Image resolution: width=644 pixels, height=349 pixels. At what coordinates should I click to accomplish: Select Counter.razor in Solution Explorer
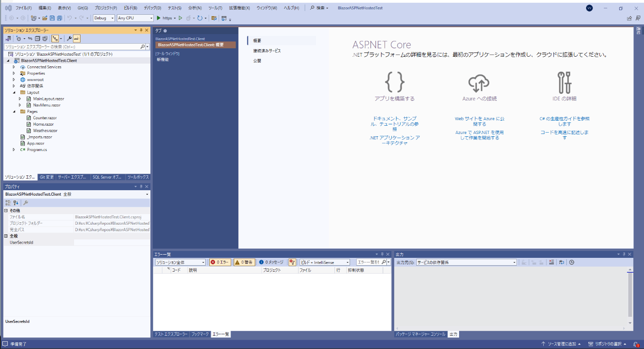coord(45,118)
